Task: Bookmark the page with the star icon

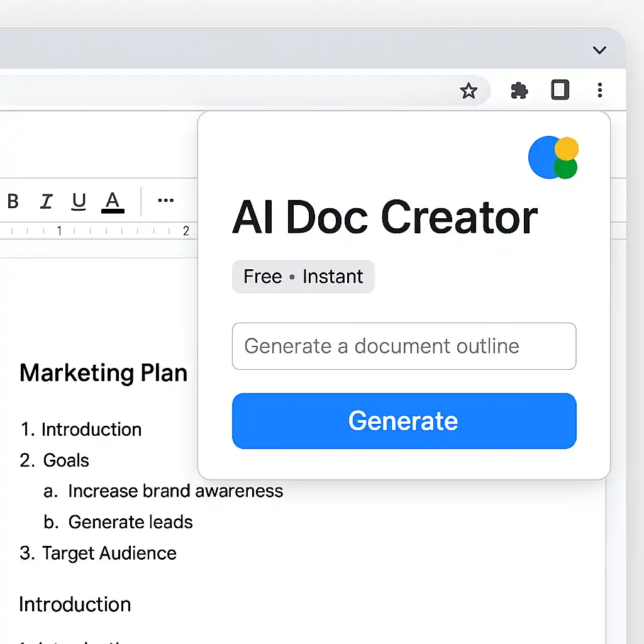Action: pos(469,91)
